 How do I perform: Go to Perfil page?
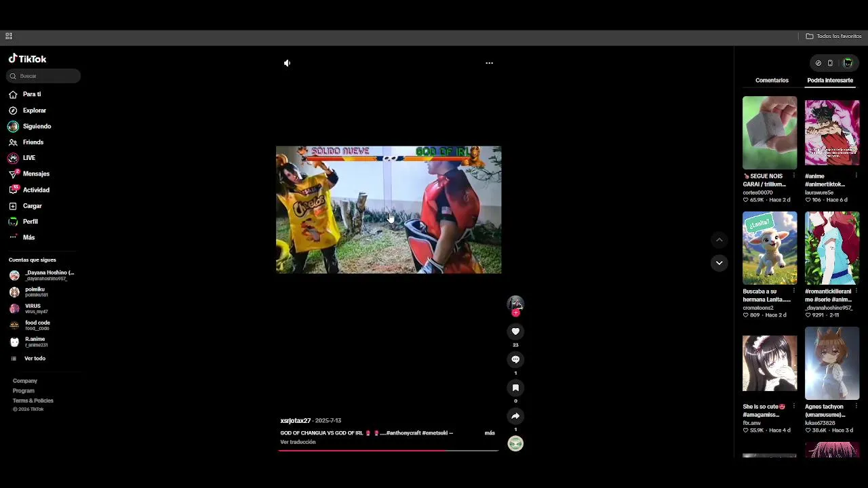pos(30,222)
